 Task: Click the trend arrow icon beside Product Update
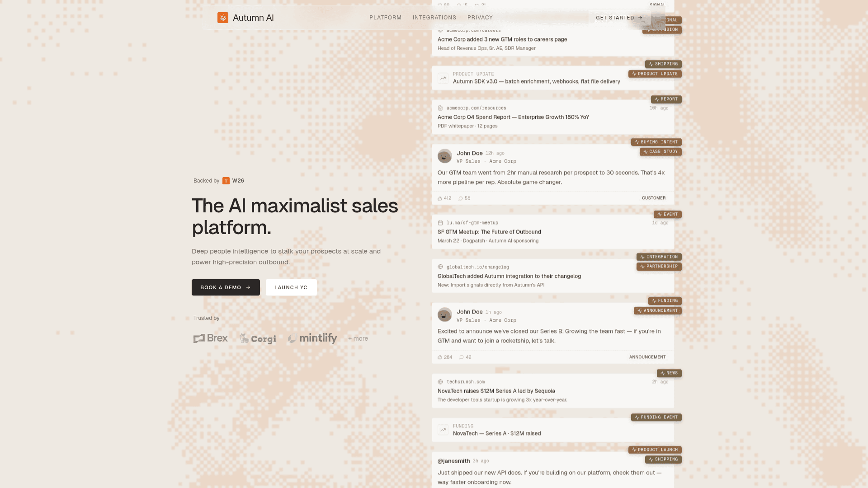pos(443,78)
